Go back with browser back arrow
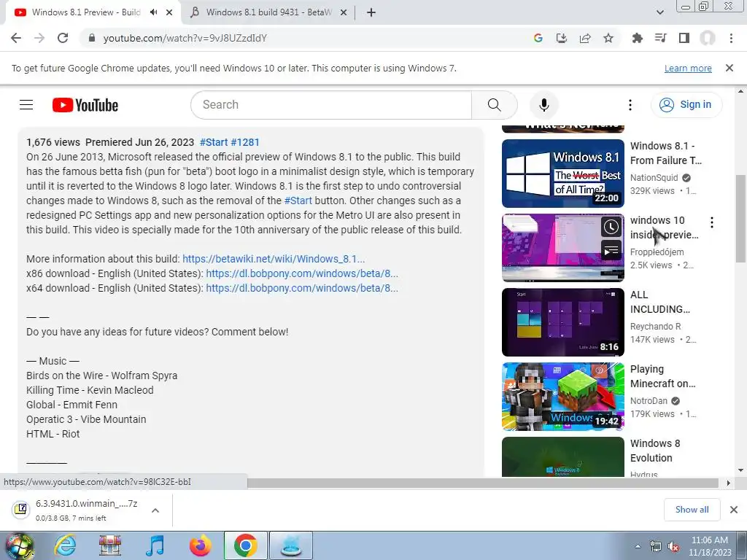This screenshot has width=747, height=560. tap(16, 38)
